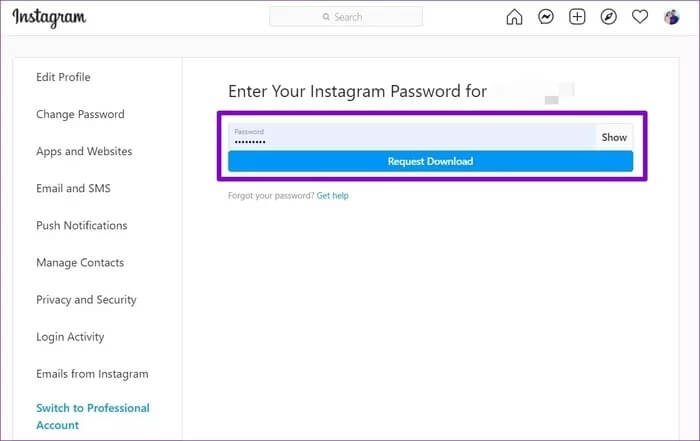
Task: Click the Instagram logo
Action: [49, 18]
